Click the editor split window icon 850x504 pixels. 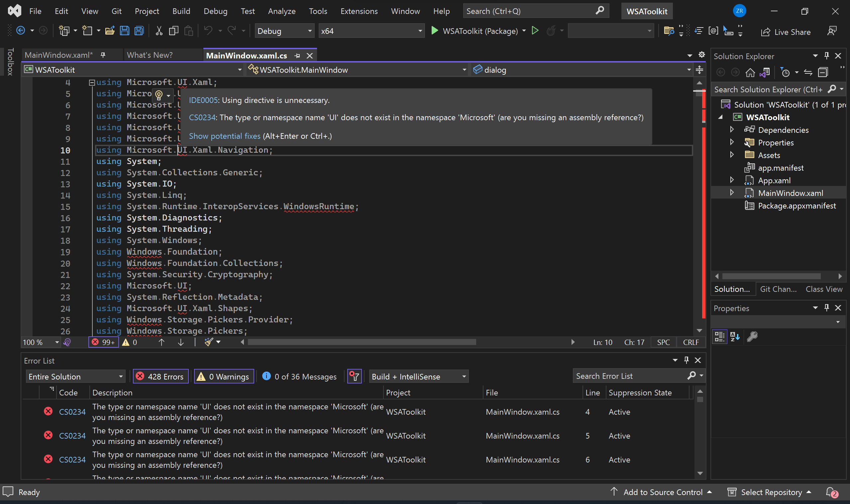click(x=699, y=70)
